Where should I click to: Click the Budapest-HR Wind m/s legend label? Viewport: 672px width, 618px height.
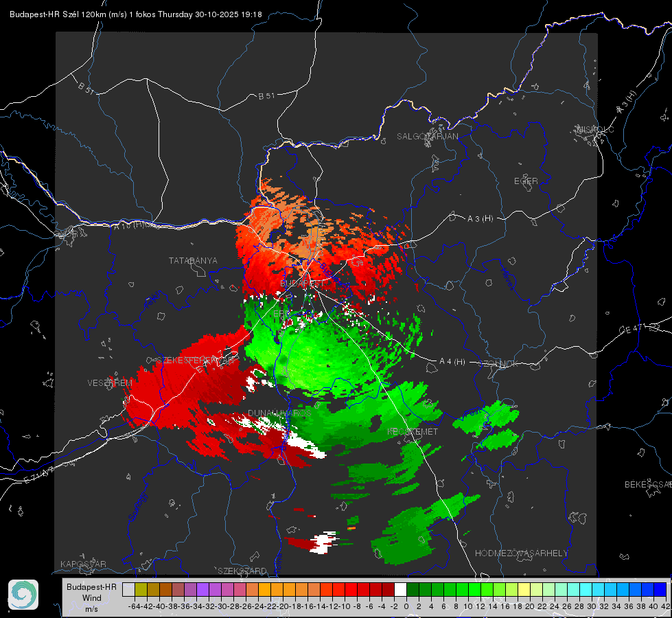(x=91, y=598)
